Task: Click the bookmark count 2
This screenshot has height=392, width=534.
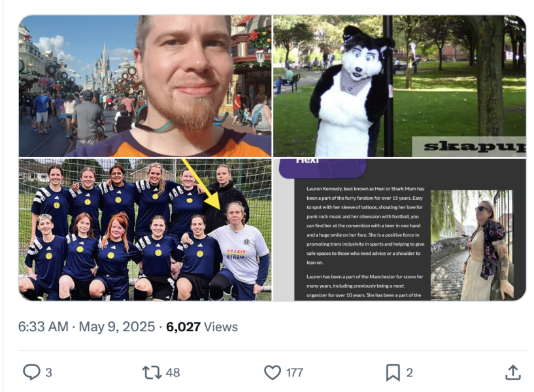Action: coord(409,372)
